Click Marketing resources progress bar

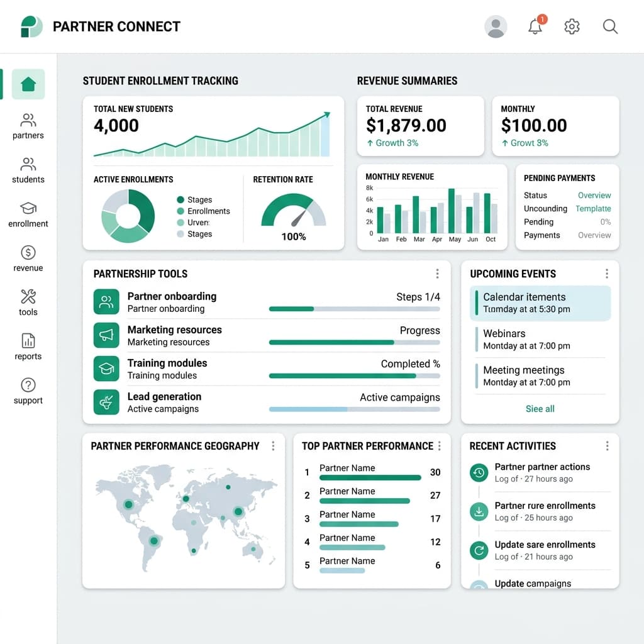pyautogui.click(x=355, y=342)
